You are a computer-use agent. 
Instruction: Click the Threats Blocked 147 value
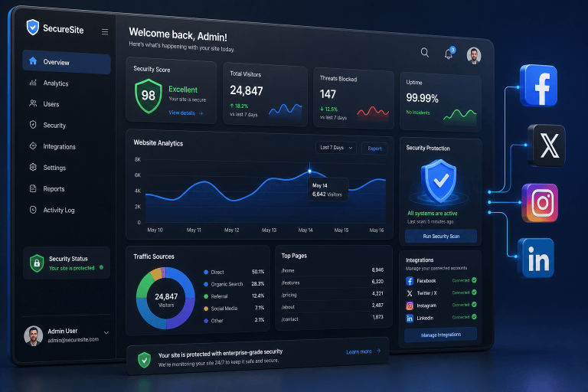coord(328,94)
